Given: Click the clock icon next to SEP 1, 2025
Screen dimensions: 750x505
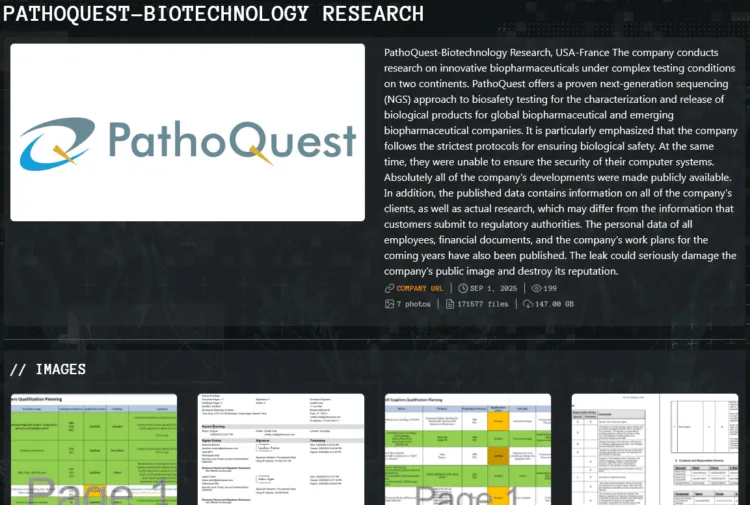Looking at the screenshot, I should point(463,288).
